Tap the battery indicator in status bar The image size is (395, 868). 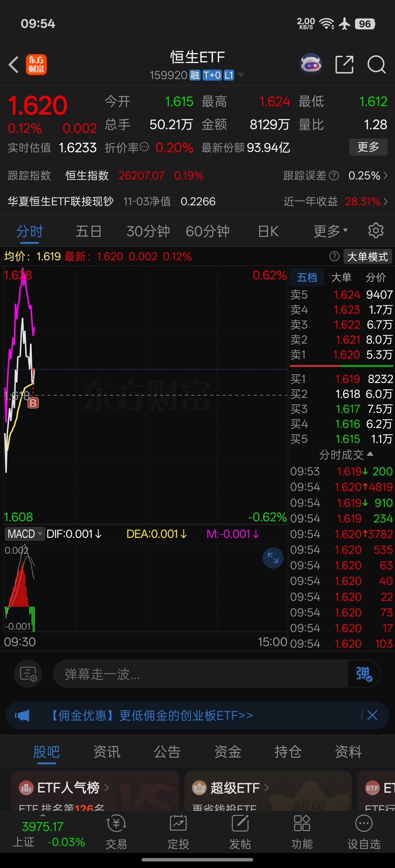pyautogui.click(x=365, y=24)
